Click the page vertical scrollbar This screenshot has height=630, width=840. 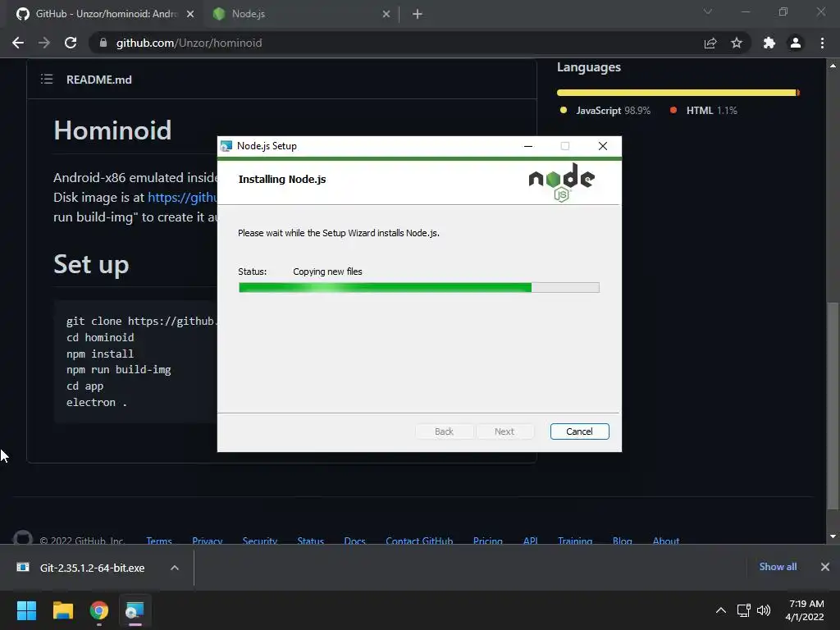[x=833, y=405]
